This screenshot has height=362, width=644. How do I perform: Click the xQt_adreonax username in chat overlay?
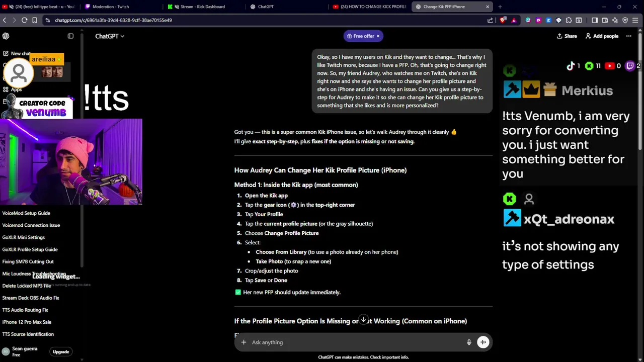569,219
